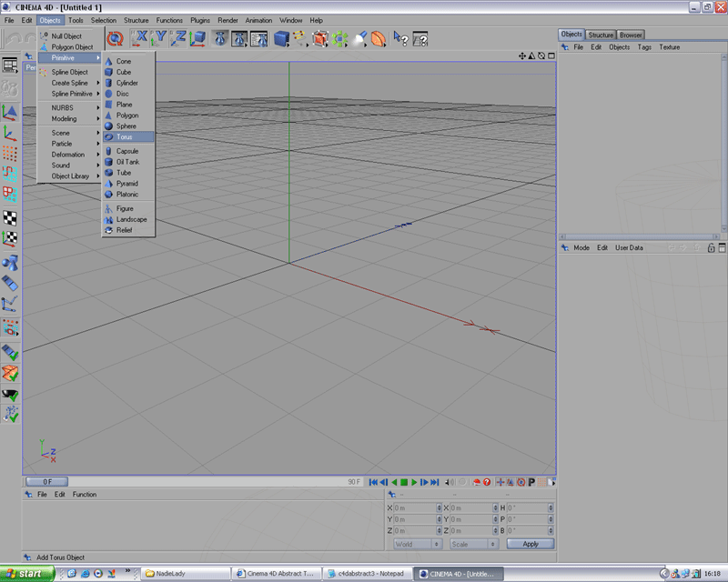Click the go to start playback button
Screen dimensions: 728x582
373,482
